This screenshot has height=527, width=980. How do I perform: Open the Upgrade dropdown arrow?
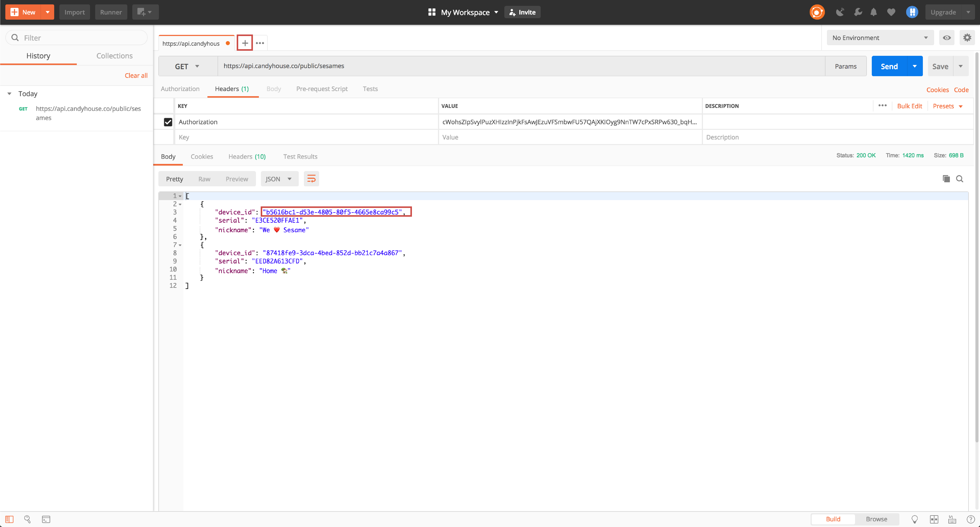pyautogui.click(x=968, y=12)
